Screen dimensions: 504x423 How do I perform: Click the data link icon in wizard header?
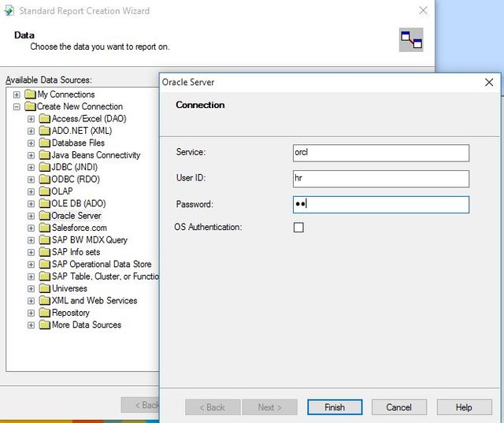[411, 40]
